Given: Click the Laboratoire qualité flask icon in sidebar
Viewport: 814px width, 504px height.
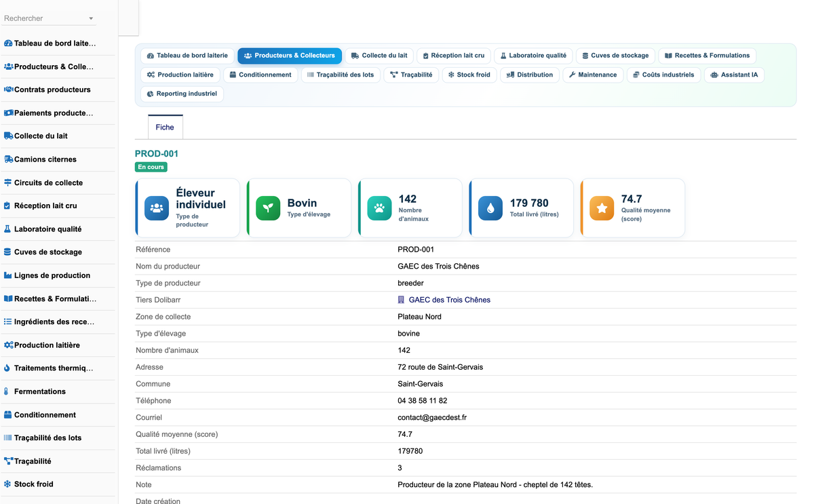Looking at the screenshot, I should [x=7, y=229].
